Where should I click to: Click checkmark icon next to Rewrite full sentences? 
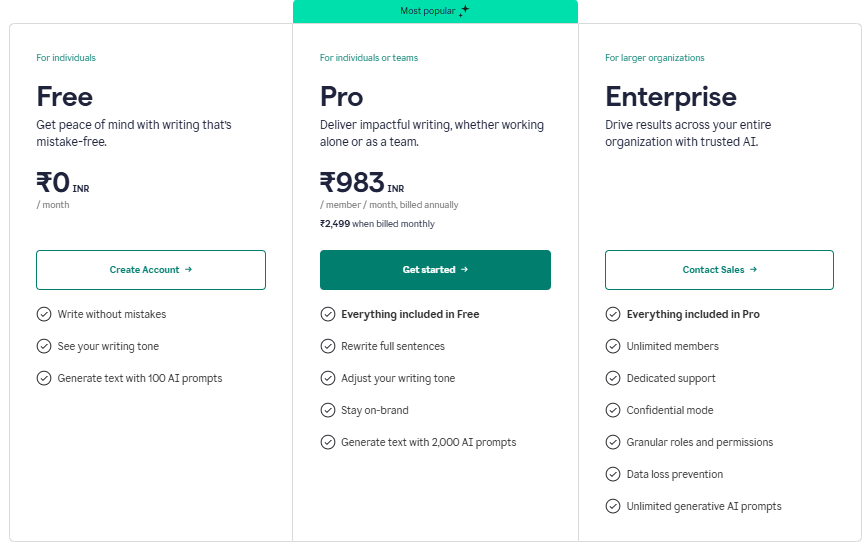(x=328, y=346)
